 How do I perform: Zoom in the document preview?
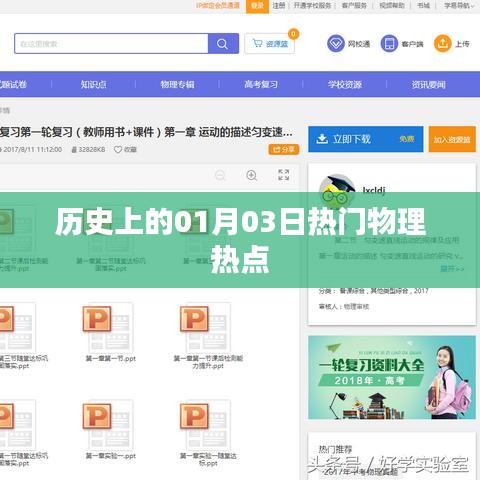[251, 175]
